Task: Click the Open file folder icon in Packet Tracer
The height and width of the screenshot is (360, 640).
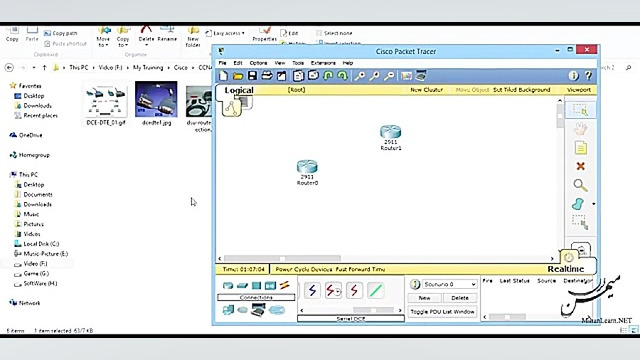Action: [x=238, y=76]
